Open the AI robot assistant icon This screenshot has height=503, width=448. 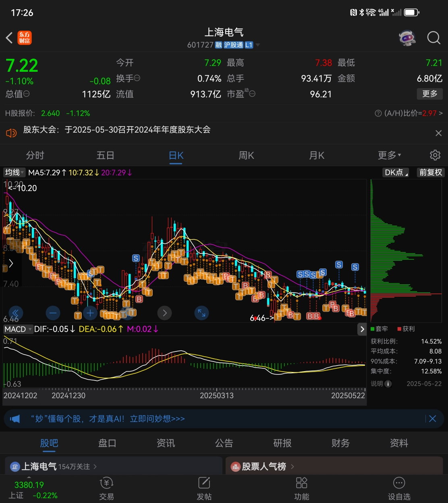tap(407, 38)
